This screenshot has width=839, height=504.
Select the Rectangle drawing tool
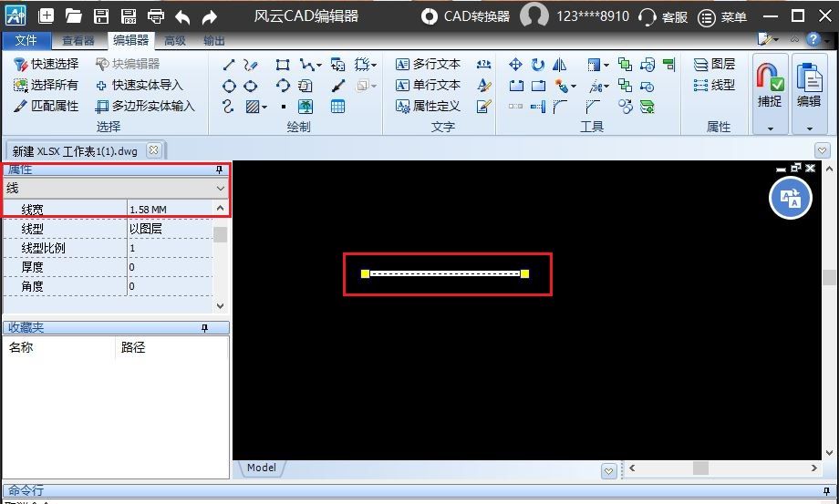[283, 65]
